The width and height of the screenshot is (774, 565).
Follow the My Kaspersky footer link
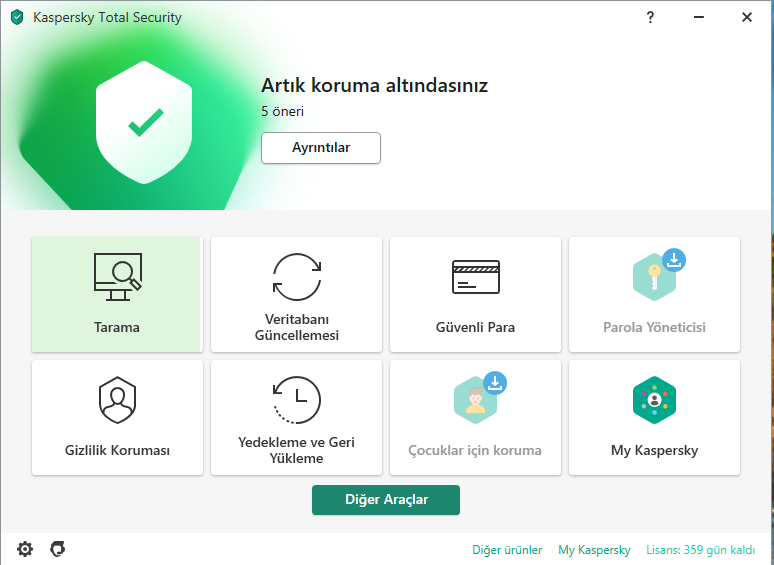pyautogui.click(x=594, y=550)
